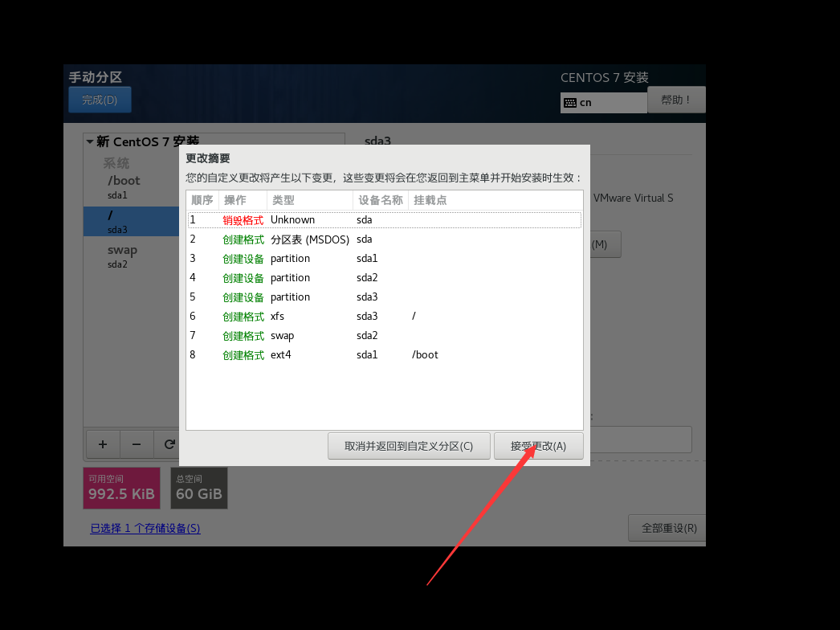This screenshot has height=630, width=840.
Task: Click the 全部重设(R) reset button
Action: click(667, 527)
